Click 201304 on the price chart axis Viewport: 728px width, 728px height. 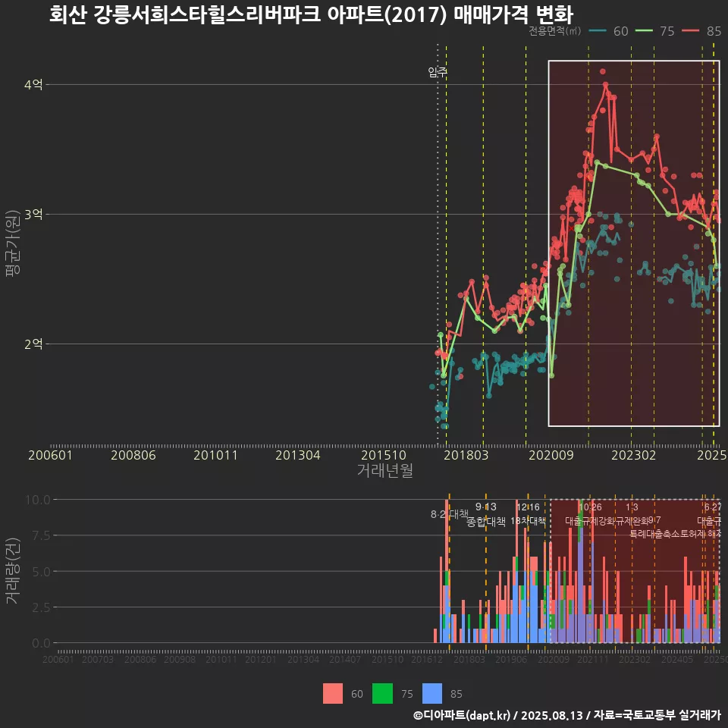297,455
